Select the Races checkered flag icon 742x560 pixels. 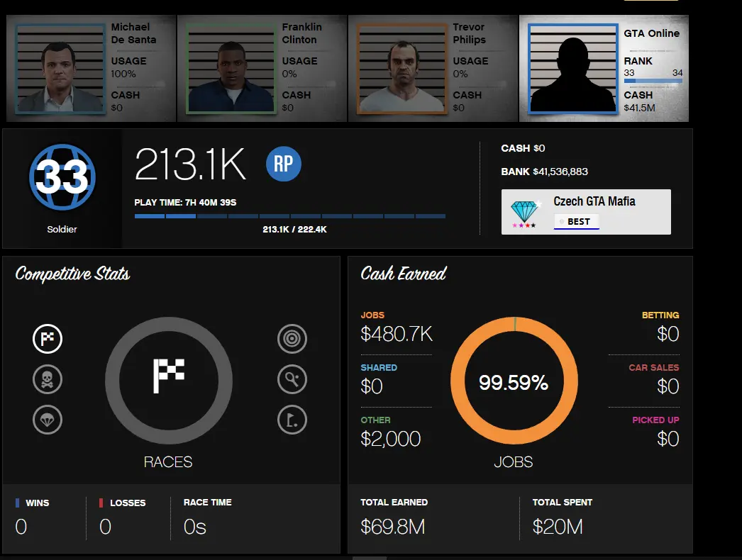(x=48, y=339)
